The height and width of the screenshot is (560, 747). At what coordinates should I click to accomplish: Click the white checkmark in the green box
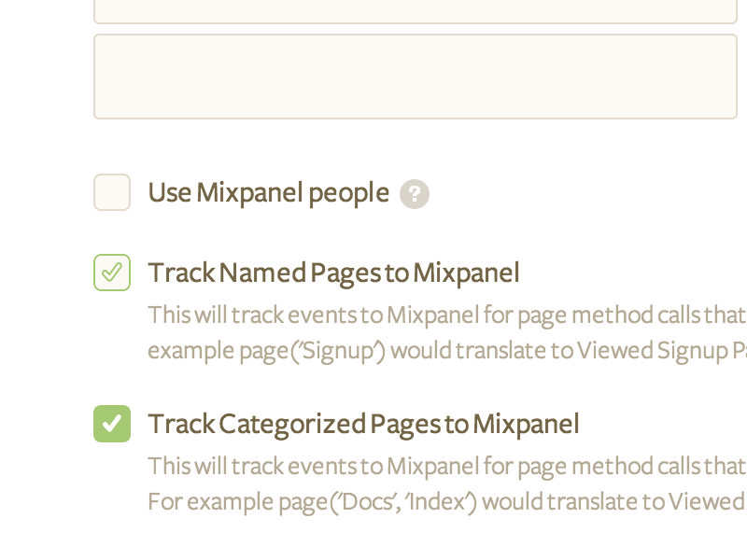pos(112,424)
